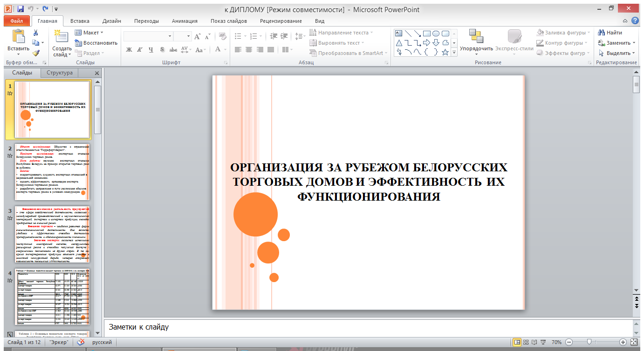Switch to Дизайн ribbon tab
This screenshot has height=351, width=644.
112,21
